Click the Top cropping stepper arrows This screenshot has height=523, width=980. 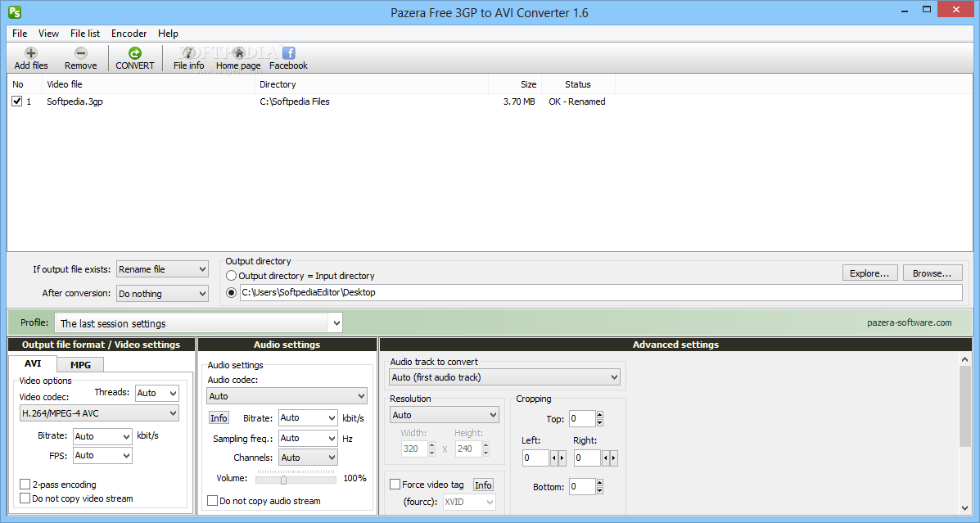click(x=600, y=419)
